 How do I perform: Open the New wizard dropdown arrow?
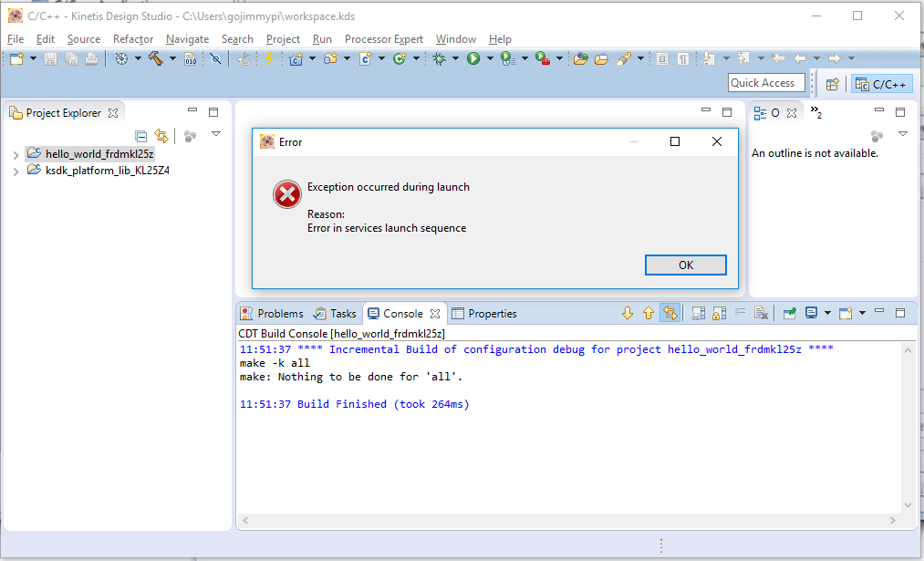[x=33, y=58]
